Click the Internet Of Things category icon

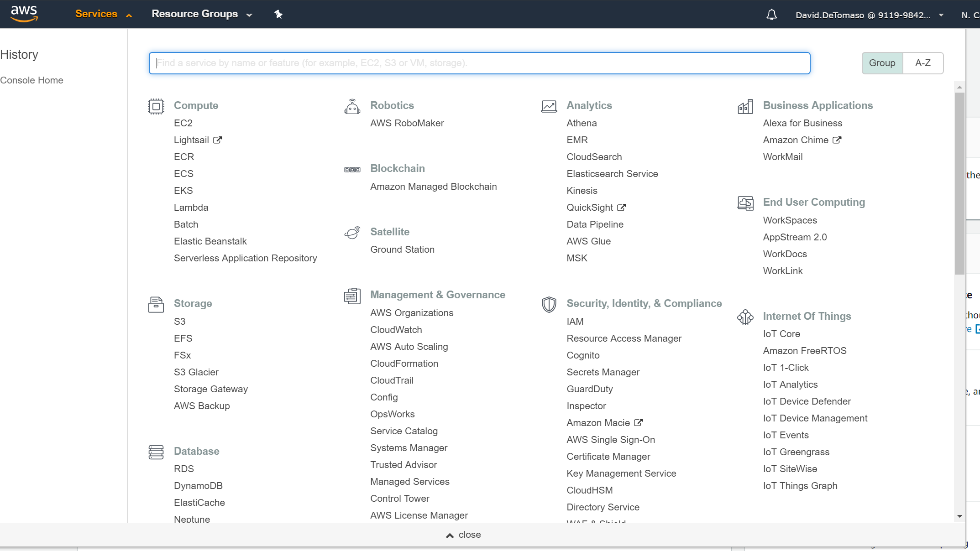(745, 317)
